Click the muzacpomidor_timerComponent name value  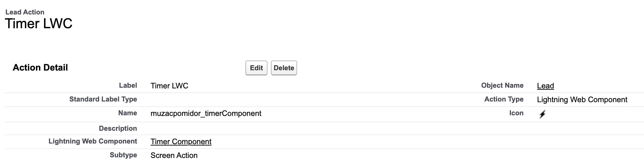click(x=206, y=114)
